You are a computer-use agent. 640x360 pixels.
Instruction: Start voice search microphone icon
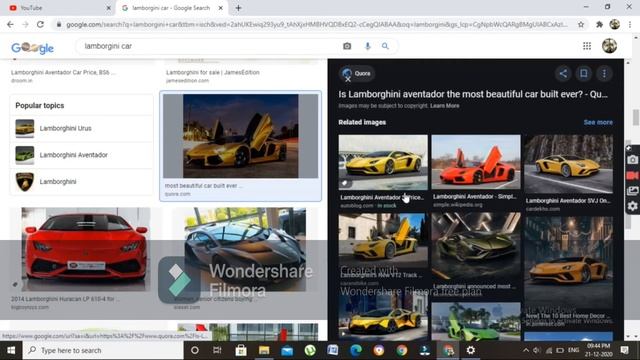(x=367, y=46)
